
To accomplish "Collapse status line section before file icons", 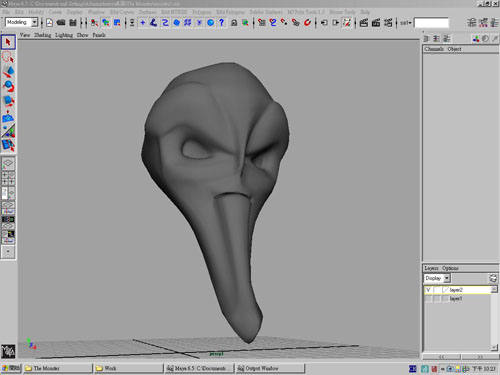I will (x=42, y=23).
